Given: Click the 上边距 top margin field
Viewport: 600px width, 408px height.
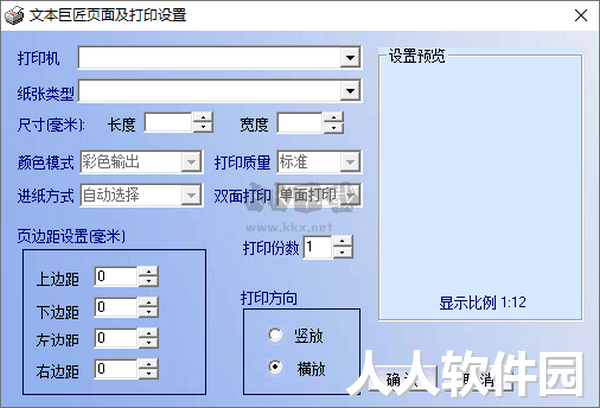Looking at the screenshot, I should 116,276.
